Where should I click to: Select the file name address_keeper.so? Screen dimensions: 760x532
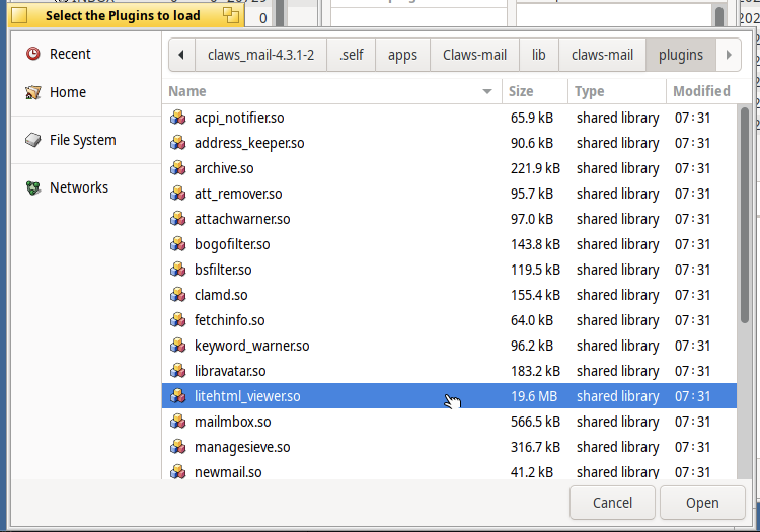pos(249,143)
